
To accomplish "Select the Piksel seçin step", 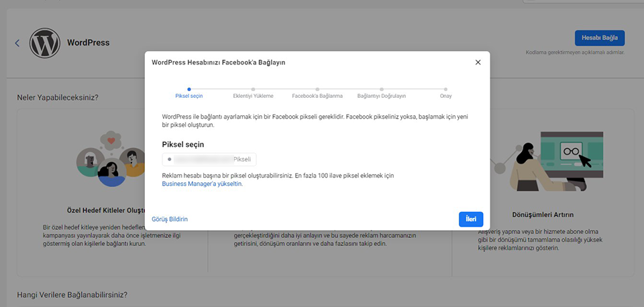I will (189, 96).
